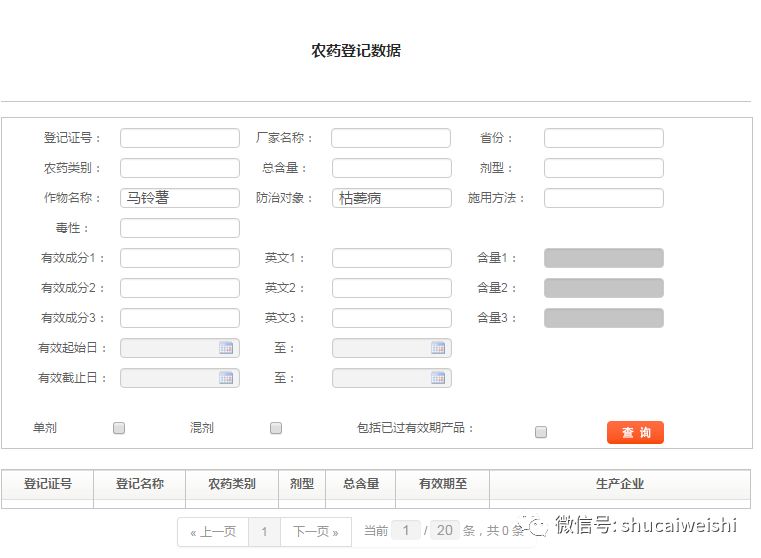Click the orange 查询 button
This screenshot has width=761, height=558.
[635, 432]
